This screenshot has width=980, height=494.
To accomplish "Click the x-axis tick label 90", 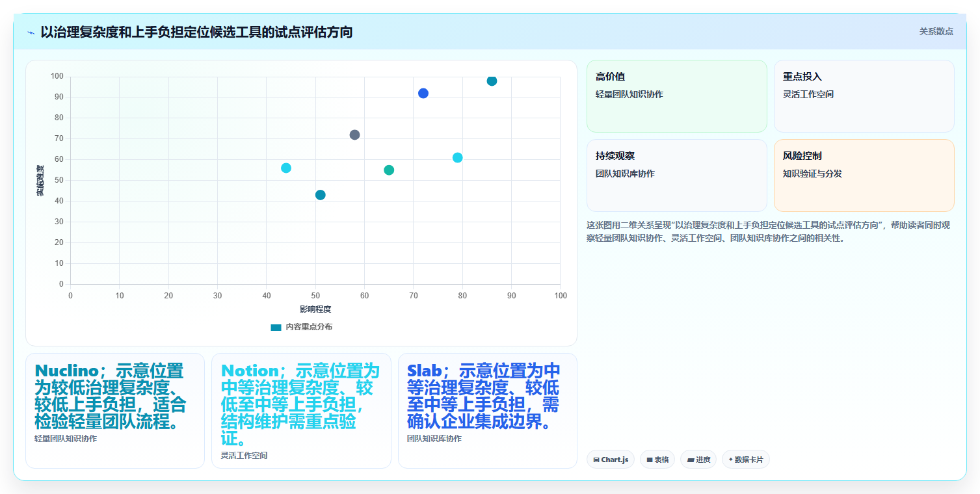I will (x=511, y=296).
